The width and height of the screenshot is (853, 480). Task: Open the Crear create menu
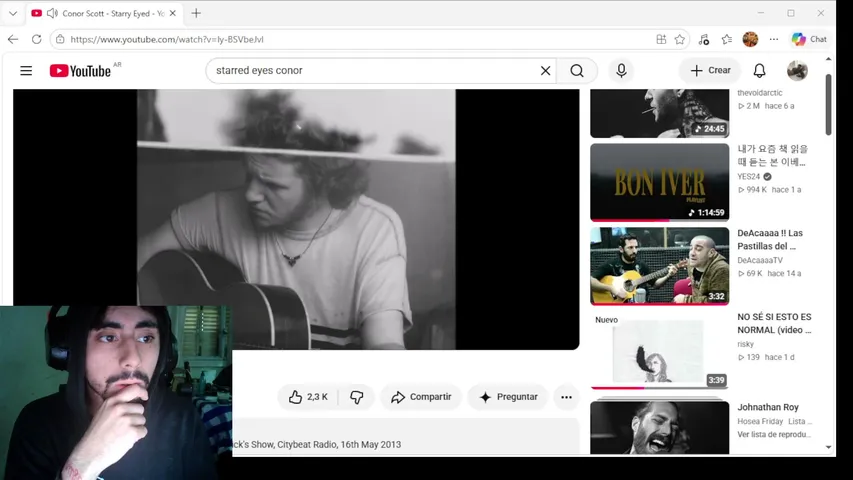(x=710, y=70)
